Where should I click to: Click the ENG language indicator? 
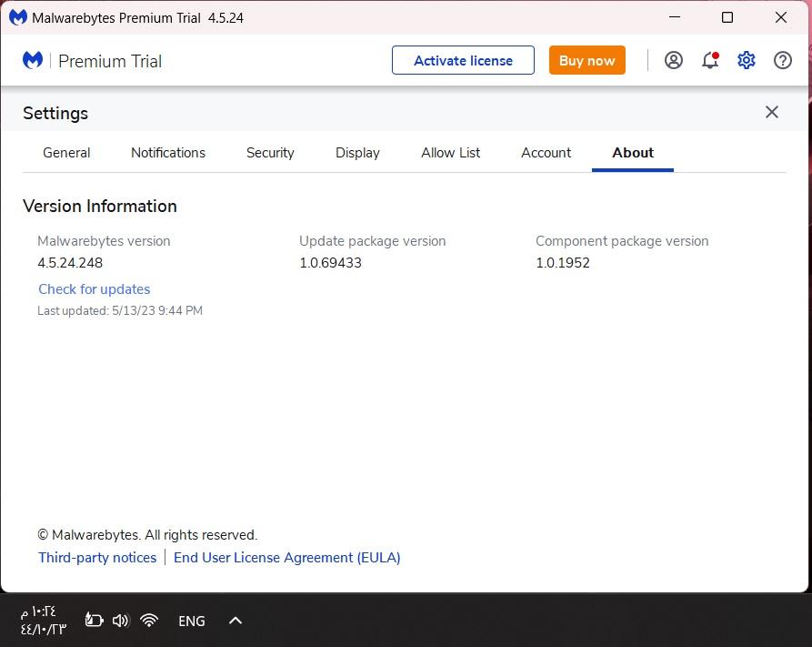tap(192, 621)
